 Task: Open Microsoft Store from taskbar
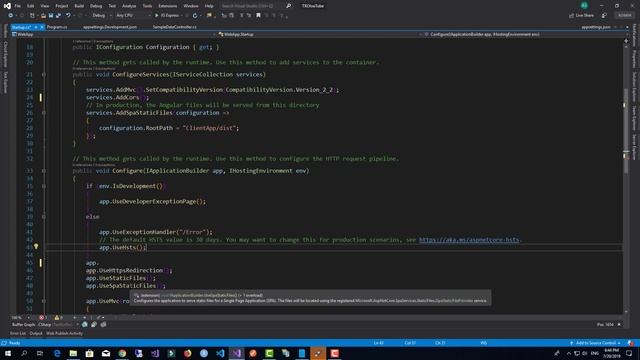(x=89, y=353)
